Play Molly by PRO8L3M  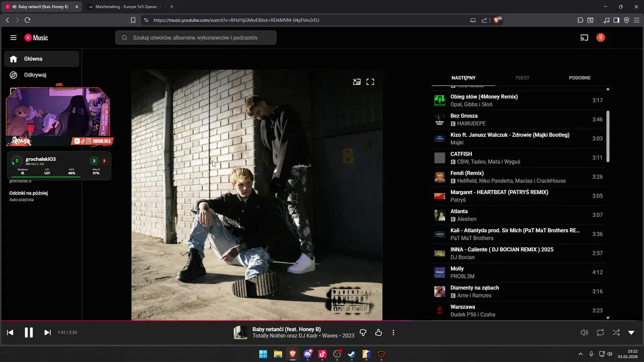pos(518,273)
